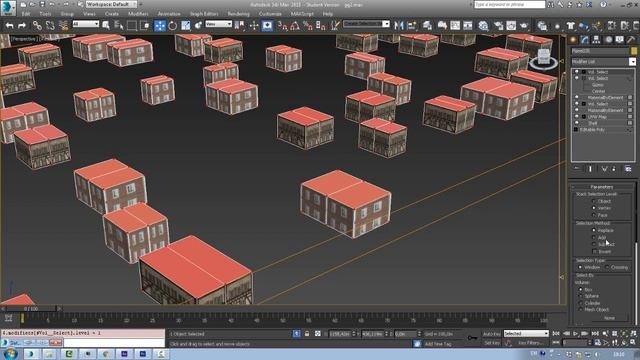This screenshot has height=360, width=640.
Task: Click the Set Key button
Action: (x=492, y=343)
